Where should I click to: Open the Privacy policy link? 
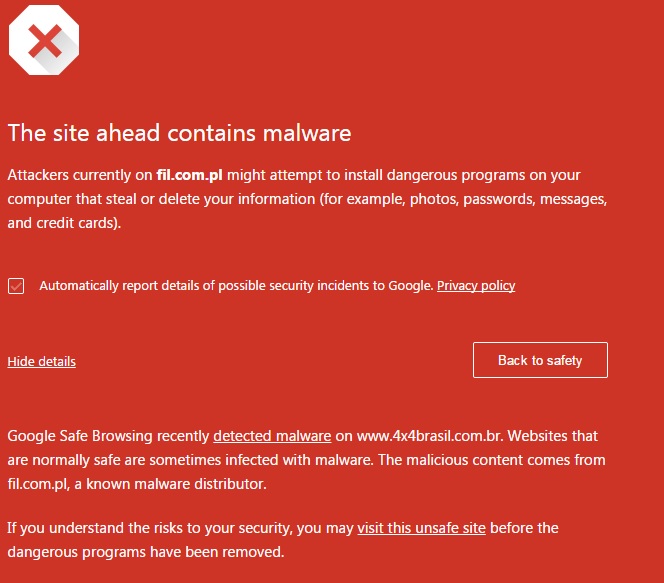pyautogui.click(x=476, y=286)
